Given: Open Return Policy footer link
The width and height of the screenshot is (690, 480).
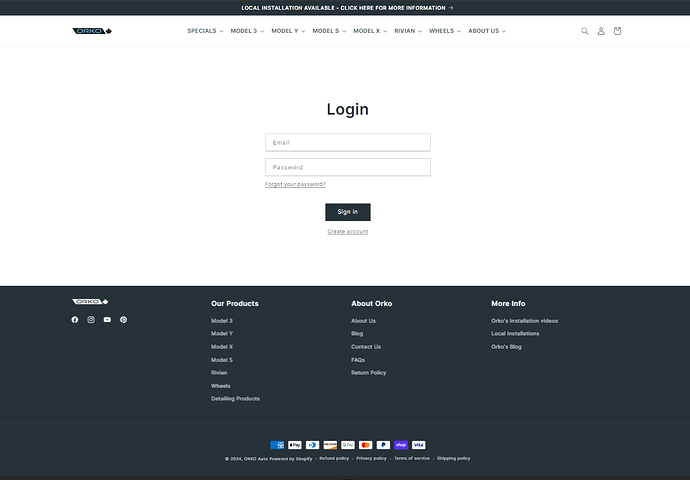Looking at the screenshot, I should point(369,373).
